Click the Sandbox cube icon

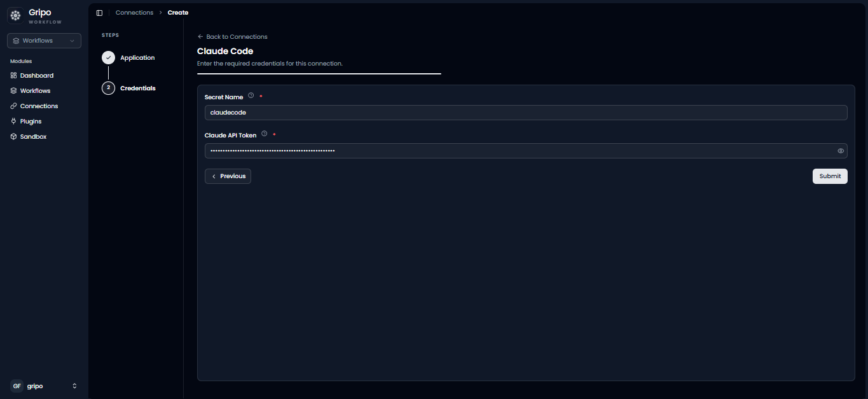pos(14,137)
